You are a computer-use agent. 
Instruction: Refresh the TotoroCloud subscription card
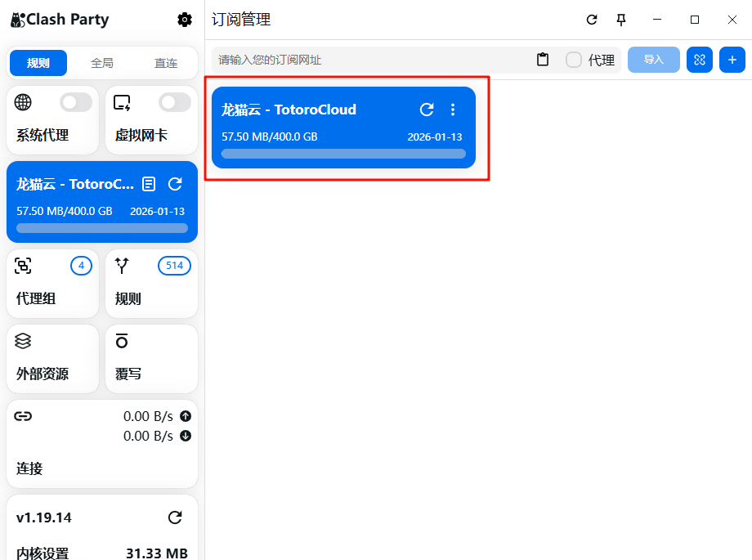click(427, 110)
